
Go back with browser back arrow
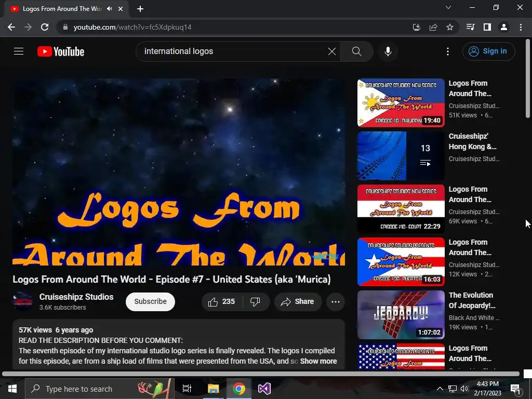pos(11,27)
